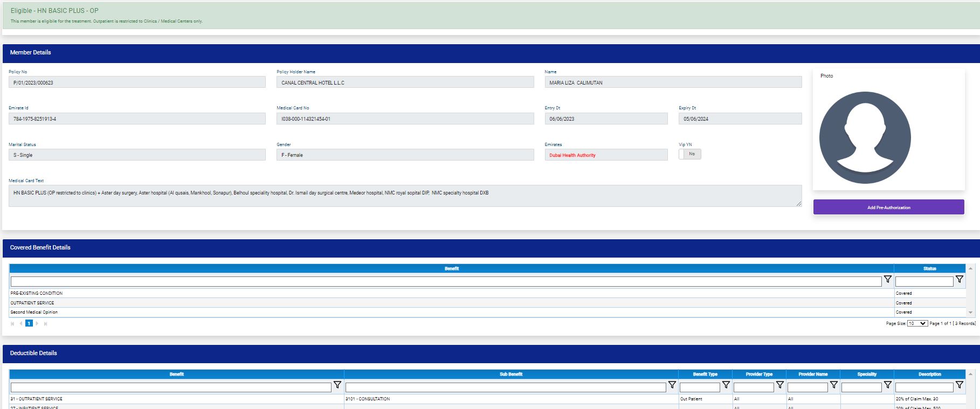Open filter for Provider Name column
This screenshot has height=409, width=980.
[833, 385]
